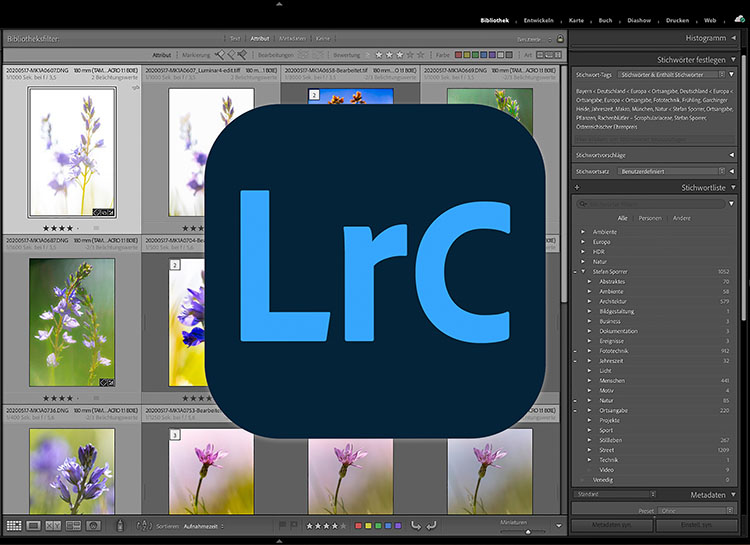The image size is (750, 545).
Task: Toggle the A-Z sort direction icon
Action: point(141,525)
